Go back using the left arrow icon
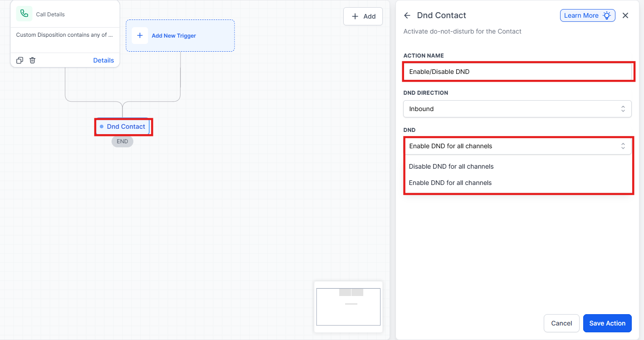 407,15
